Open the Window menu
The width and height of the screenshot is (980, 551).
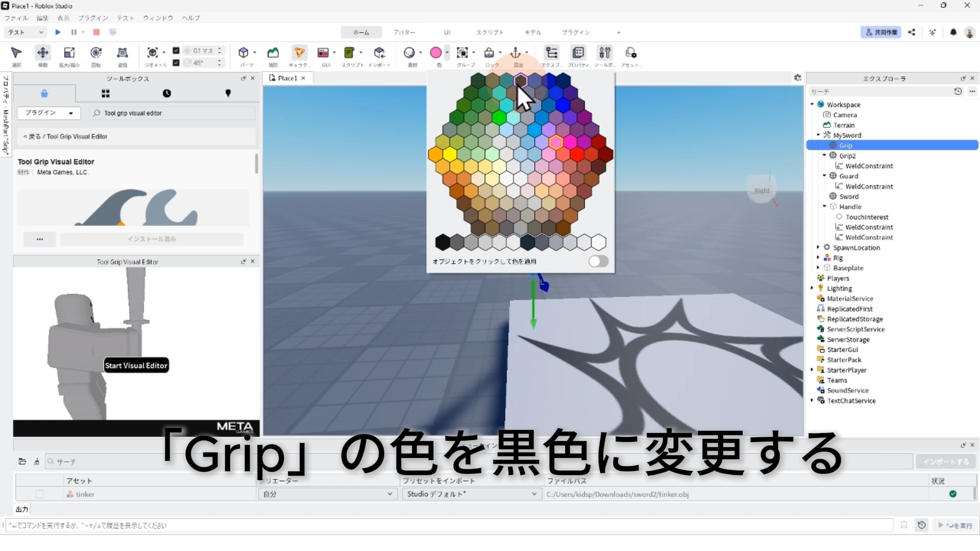[158, 18]
